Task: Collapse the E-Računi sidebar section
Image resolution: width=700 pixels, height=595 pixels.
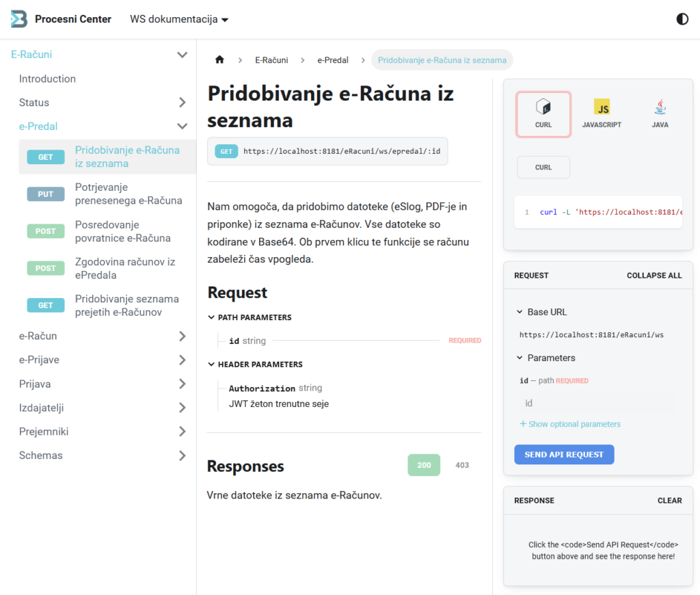Action: click(x=182, y=55)
